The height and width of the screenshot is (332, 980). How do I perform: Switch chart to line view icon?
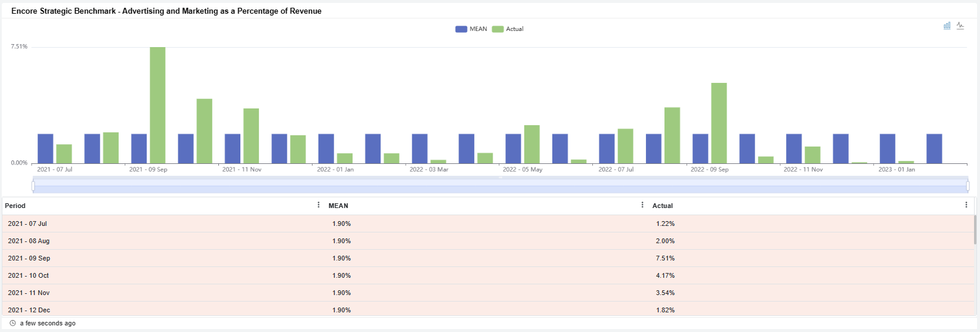960,26
